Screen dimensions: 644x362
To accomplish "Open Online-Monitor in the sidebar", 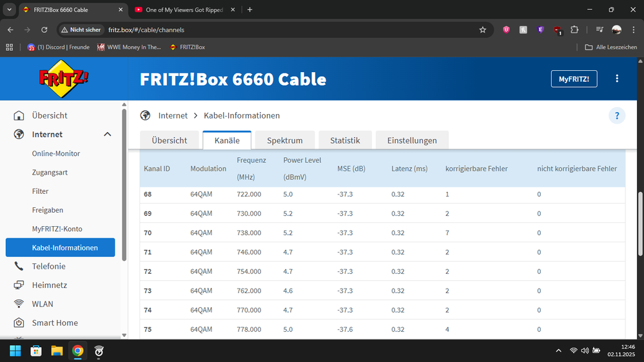I will tap(56, 153).
